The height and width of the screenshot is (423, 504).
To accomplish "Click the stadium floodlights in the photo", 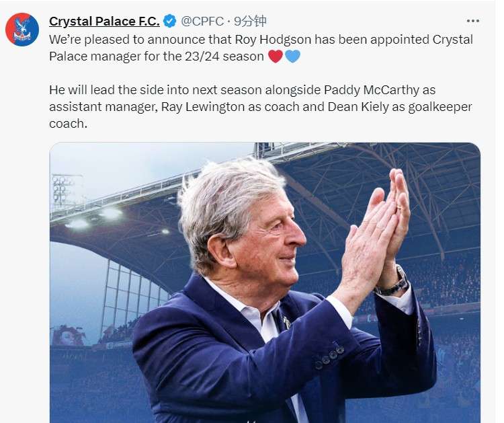I will click(x=94, y=217).
